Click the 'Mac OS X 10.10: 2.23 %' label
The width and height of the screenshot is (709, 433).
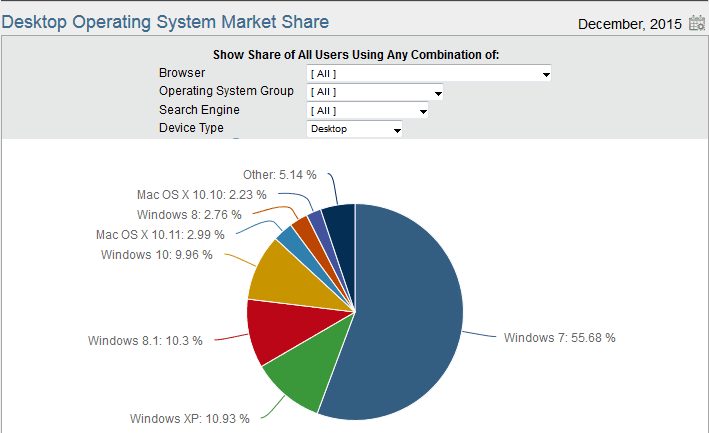[202, 194]
